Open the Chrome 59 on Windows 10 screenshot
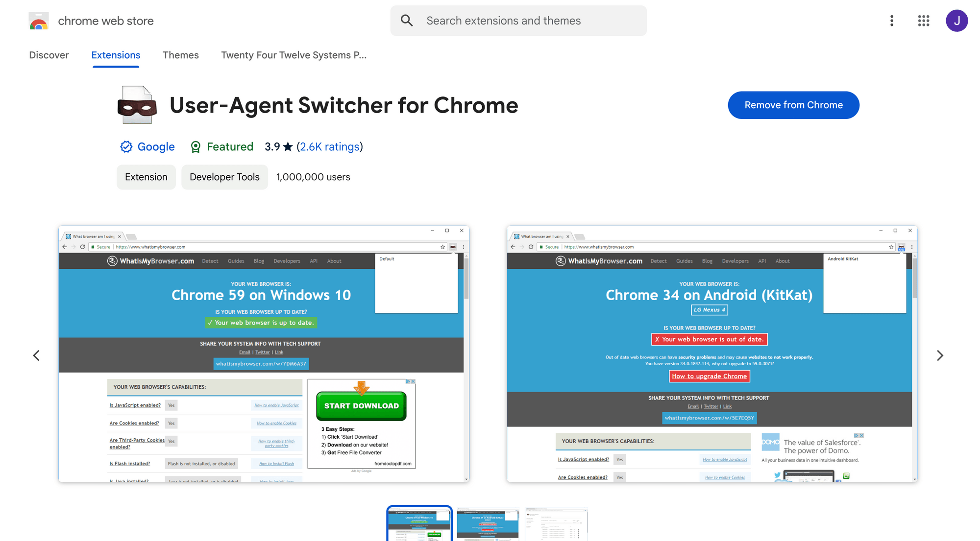The height and width of the screenshot is (541, 980). pyautogui.click(x=264, y=354)
